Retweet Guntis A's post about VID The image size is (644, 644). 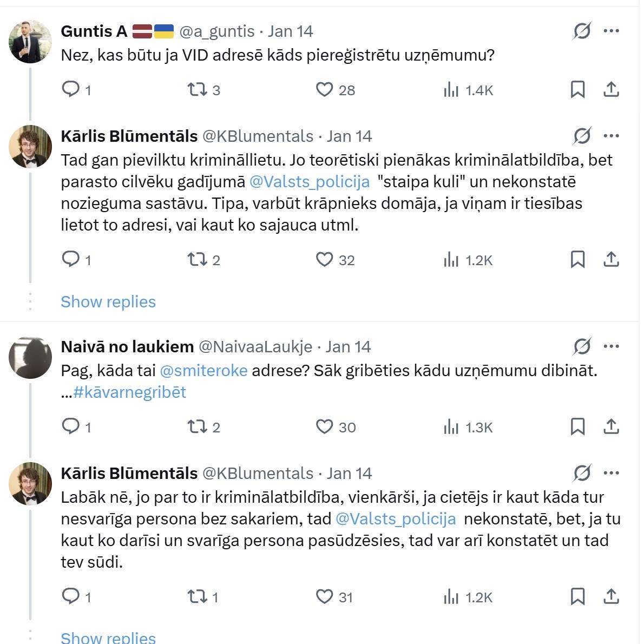tap(197, 89)
